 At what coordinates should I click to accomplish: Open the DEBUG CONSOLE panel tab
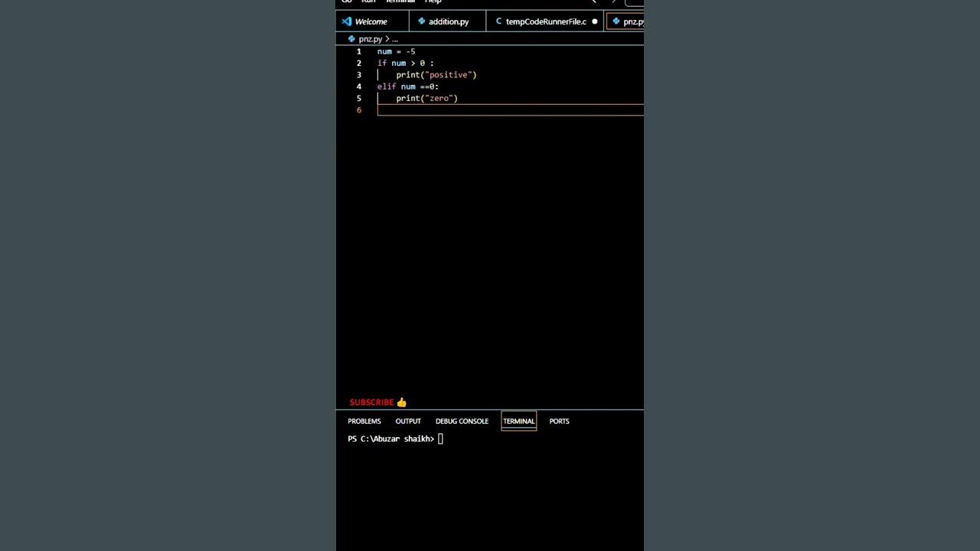(462, 421)
